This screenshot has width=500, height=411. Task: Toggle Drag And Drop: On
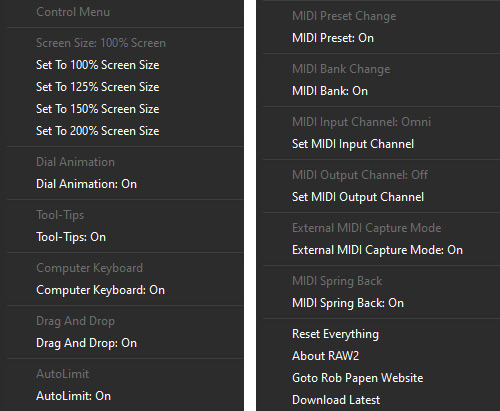[x=125, y=343]
